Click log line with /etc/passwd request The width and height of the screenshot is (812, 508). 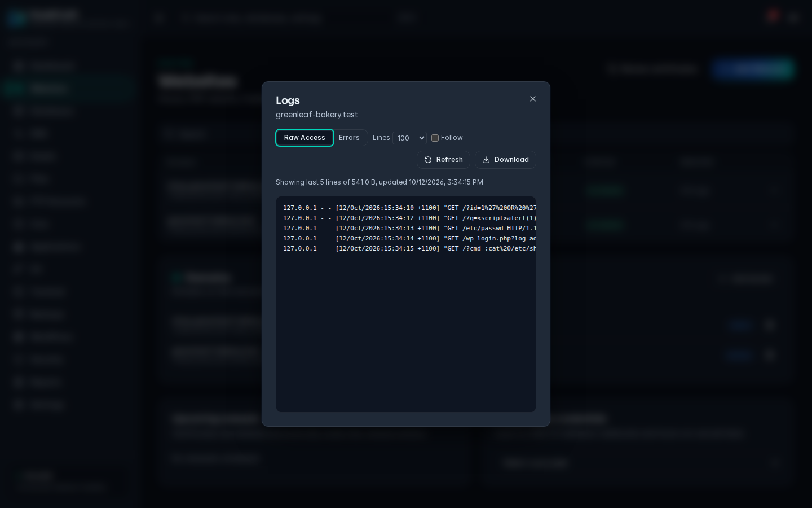point(409,228)
